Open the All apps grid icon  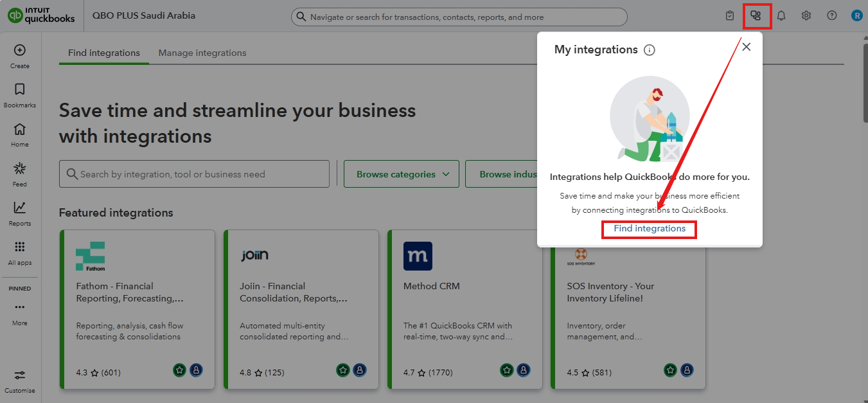point(20,247)
